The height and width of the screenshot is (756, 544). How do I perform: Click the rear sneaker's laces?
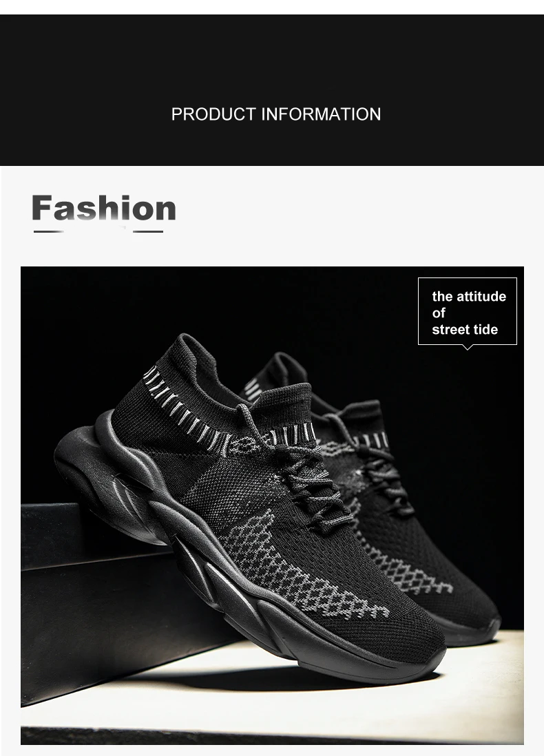pos(381,463)
